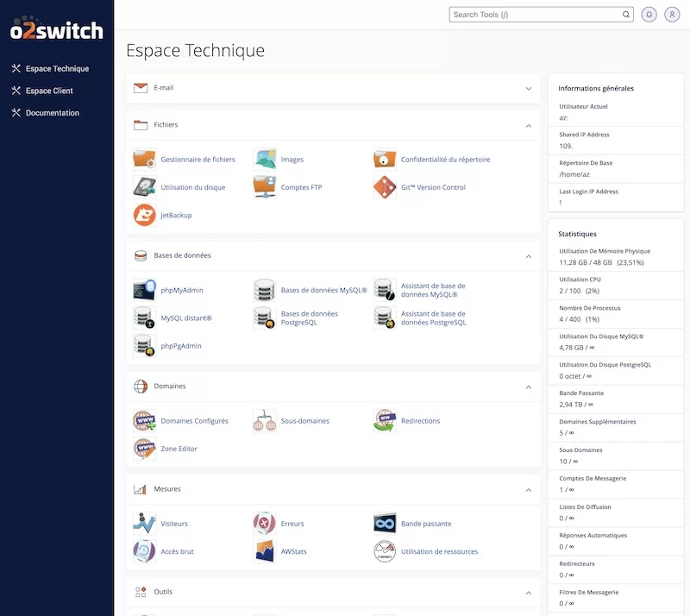Image resolution: width=690 pixels, height=616 pixels.
Task: Open Domaines Configurés icon
Action: 144,421
